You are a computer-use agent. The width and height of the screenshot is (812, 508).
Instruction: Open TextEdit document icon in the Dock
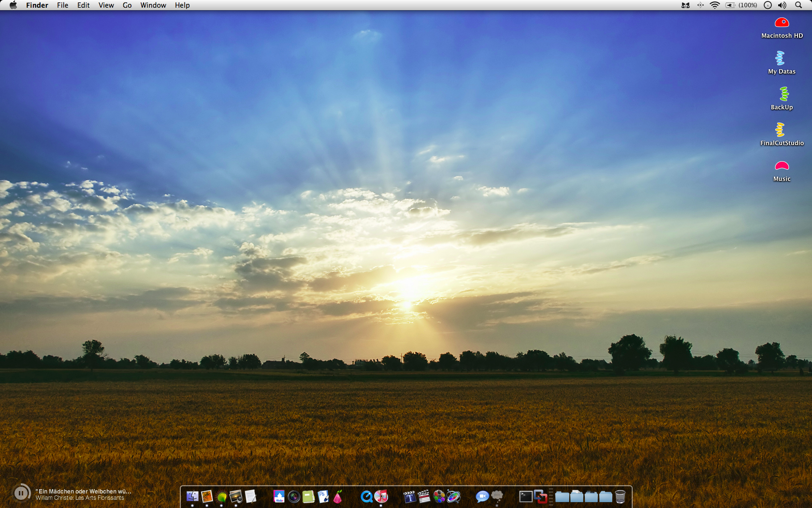(x=250, y=496)
